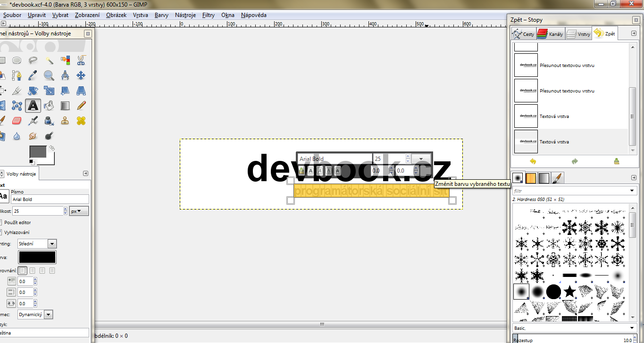Open the Filtry menu

point(209,15)
